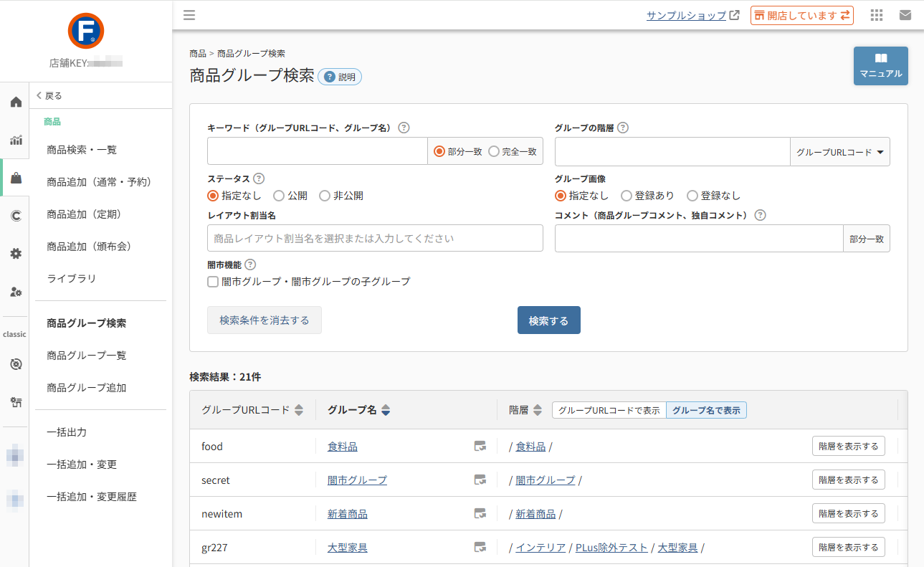Open 食料品 group name link
This screenshot has height=567, width=924.
coord(343,447)
